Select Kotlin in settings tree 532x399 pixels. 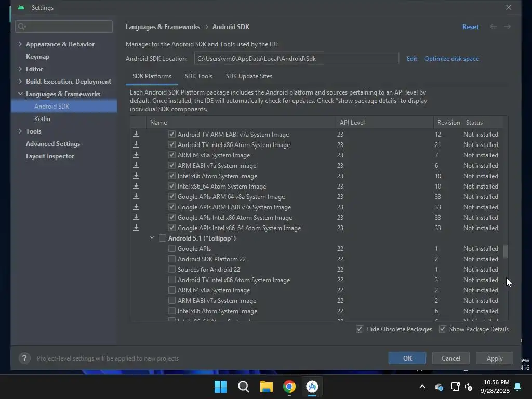point(43,119)
